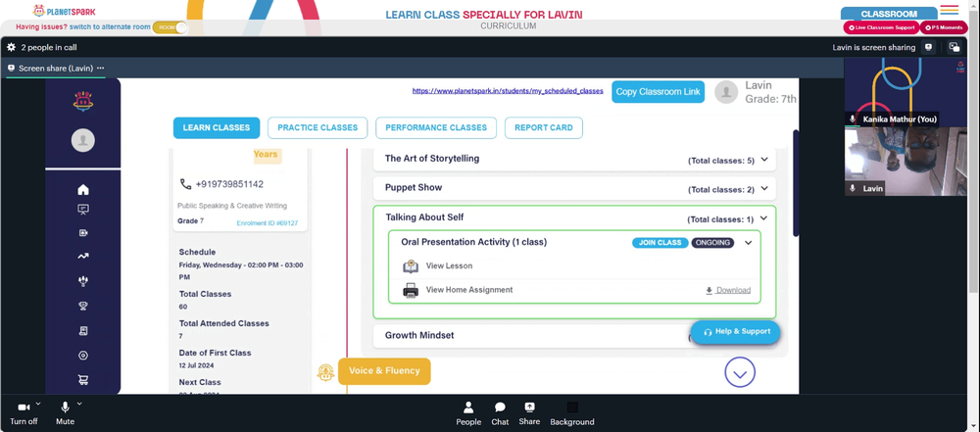Click presentation board icon in sidebar
This screenshot has height=432, width=980.
(x=83, y=210)
